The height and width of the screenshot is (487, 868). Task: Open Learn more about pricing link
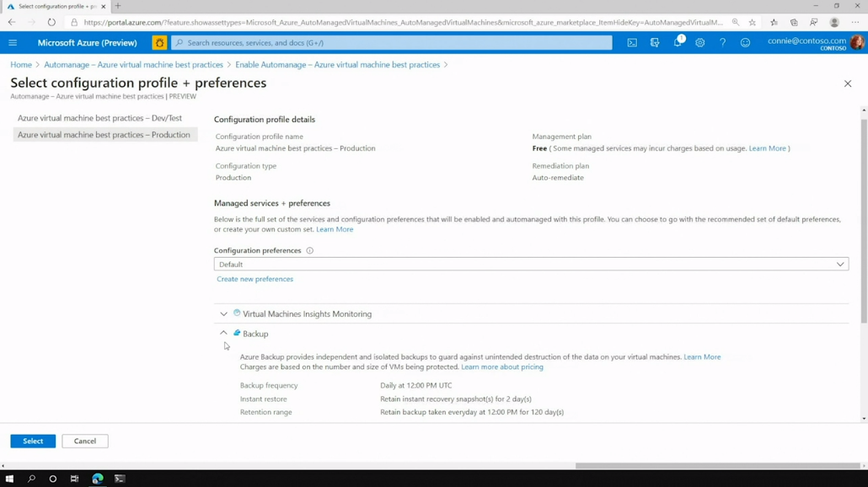click(502, 367)
